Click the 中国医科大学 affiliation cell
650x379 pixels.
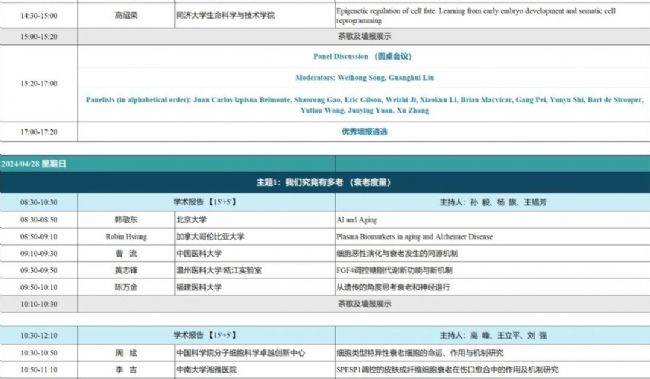tap(255, 253)
